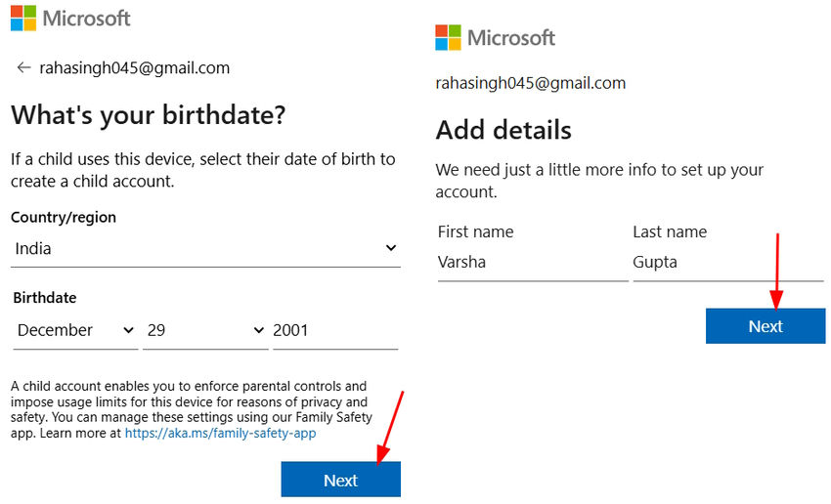Click the "What's your birthdate?" heading
The width and height of the screenshot is (831, 504).
tap(148, 116)
